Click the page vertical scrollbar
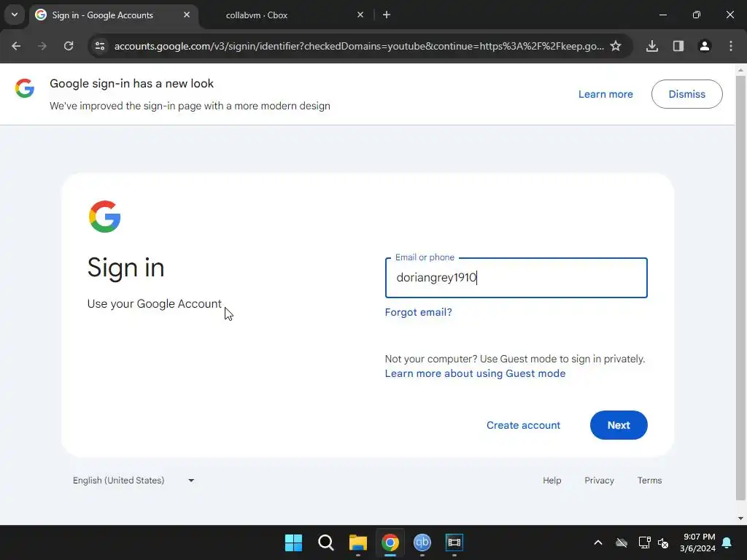747x560 pixels. coord(740,288)
